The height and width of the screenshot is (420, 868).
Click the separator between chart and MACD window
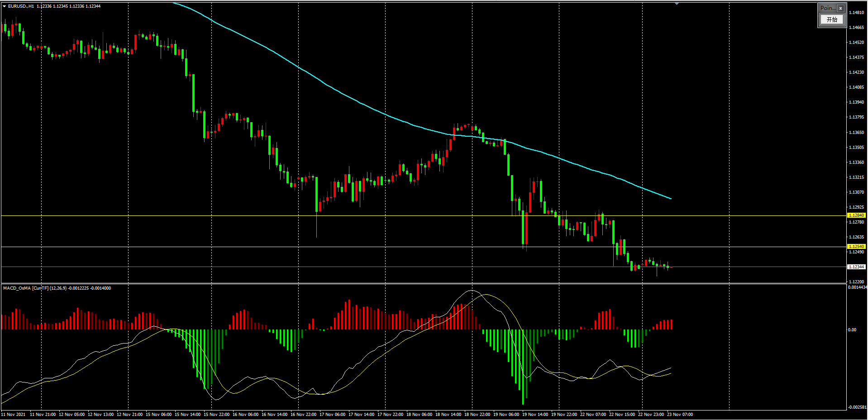click(x=423, y=283)
